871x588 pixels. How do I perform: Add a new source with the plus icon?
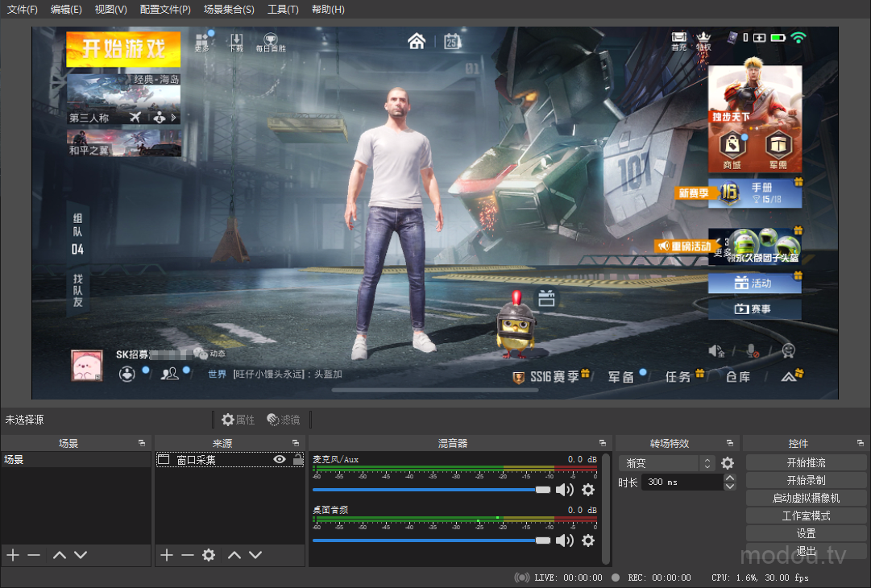(167, 555)
